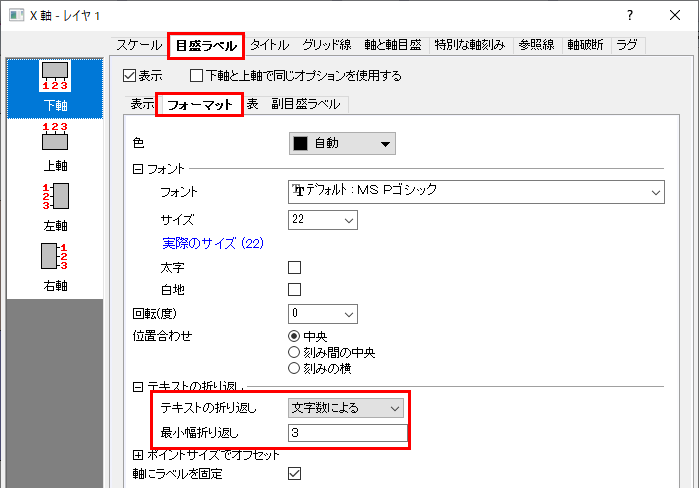Screen dimensions: 699x488
Task: Expand the ポイントサイズでオフセット section
Action: [x=138, y=455]
